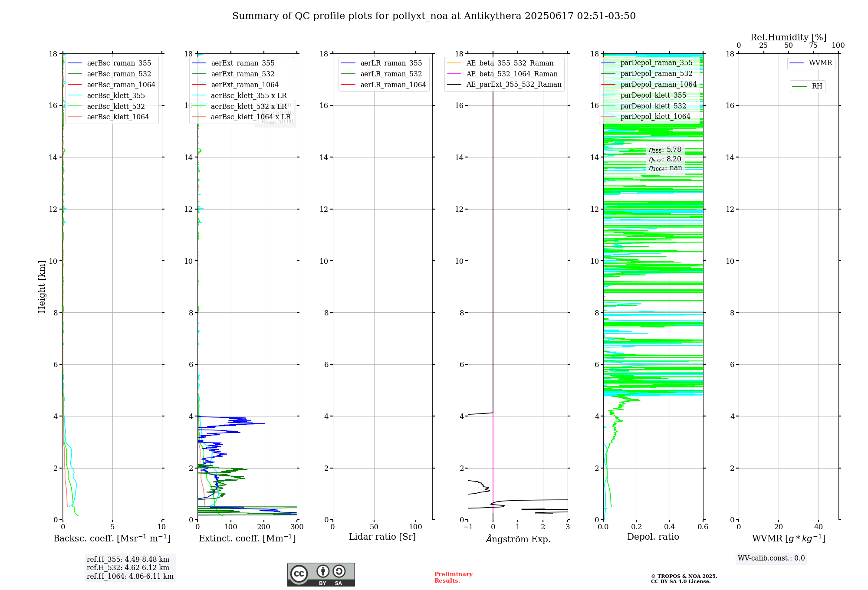Click the Lidar ratio [Sr] axis label
The height and width of the screenshot is (590, 868).
pos(382,537)
